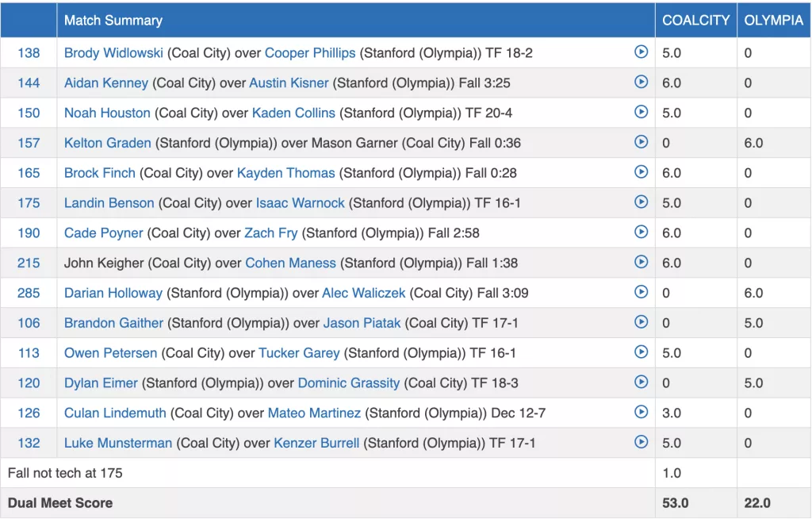Open the 175 weight class link
812x519 pixels.
tap(29, 203)
